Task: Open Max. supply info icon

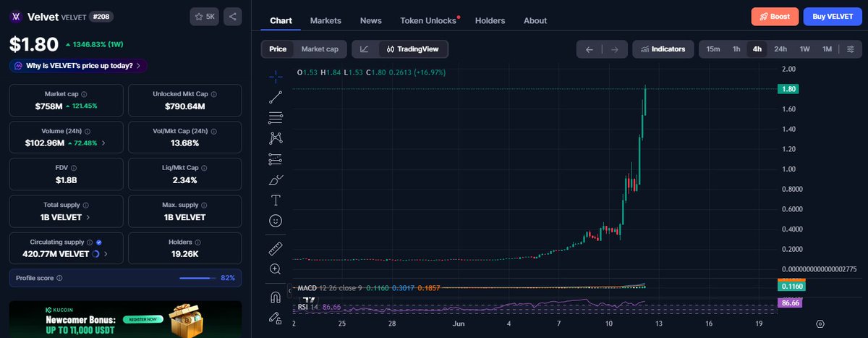Action: [205, 205]
